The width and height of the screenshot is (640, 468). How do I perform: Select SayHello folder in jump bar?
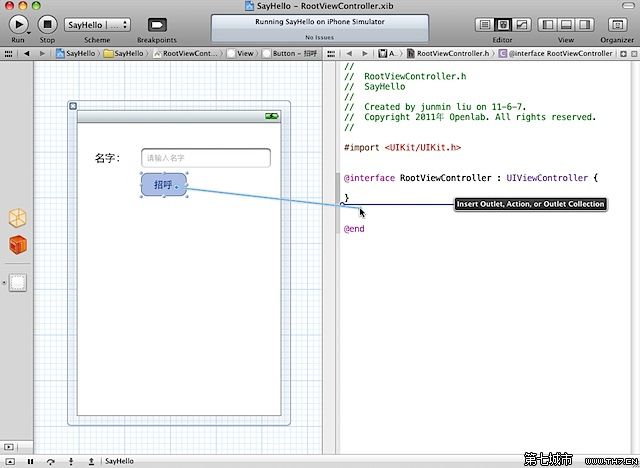coord(124,53)
